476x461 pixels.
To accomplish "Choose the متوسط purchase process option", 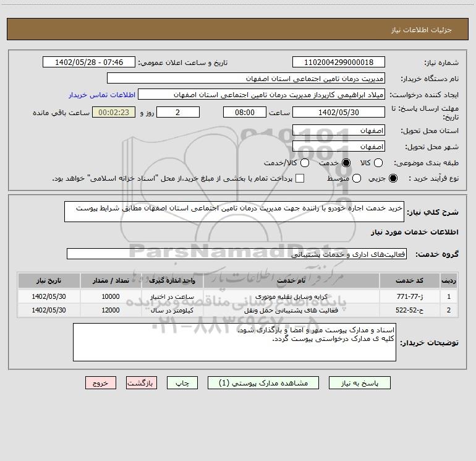I will 357,178.
